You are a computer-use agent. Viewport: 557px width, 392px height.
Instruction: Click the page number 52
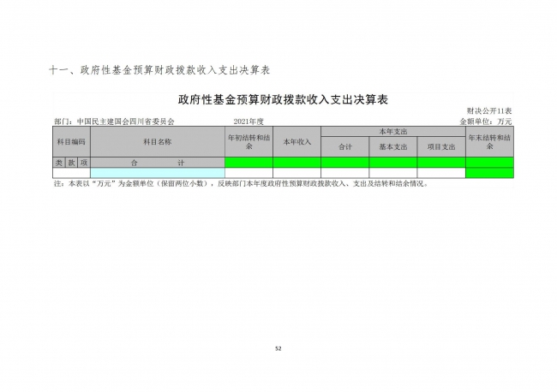(x=278, y=348)
